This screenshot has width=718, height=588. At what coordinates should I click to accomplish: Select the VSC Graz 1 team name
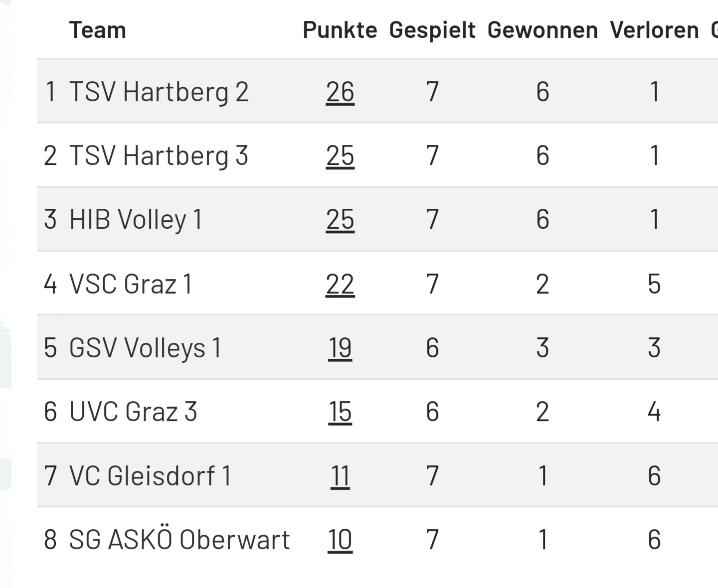point(131,284)
